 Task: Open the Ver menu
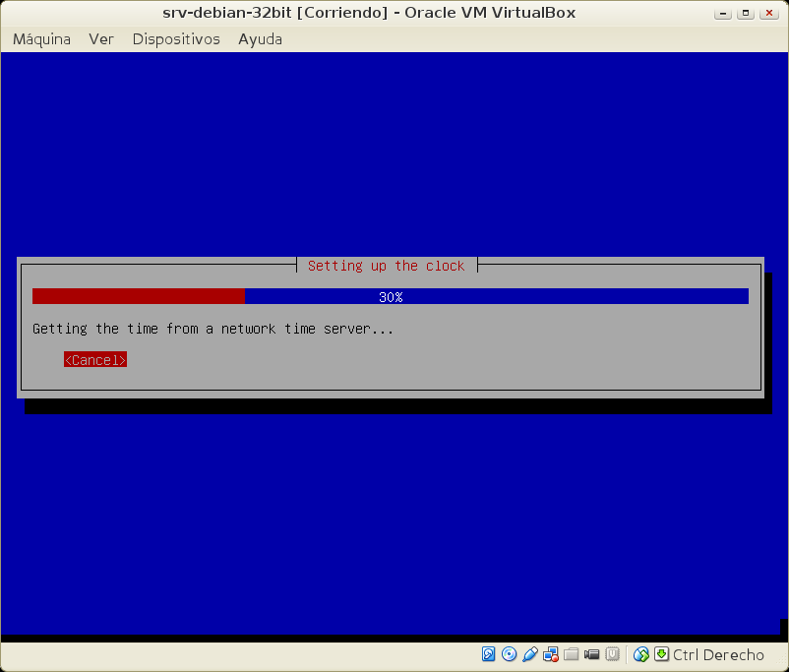click(x=101, y=39)
